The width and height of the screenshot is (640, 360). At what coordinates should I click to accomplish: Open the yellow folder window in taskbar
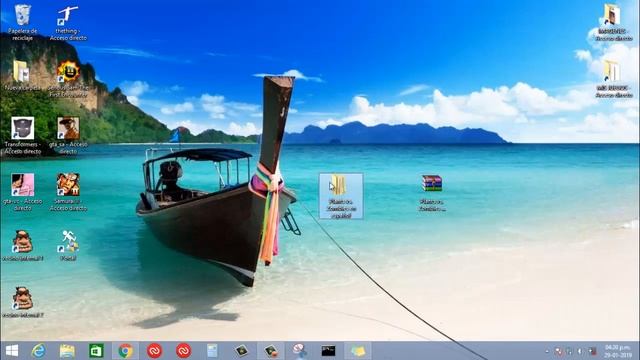click(358, 351)
